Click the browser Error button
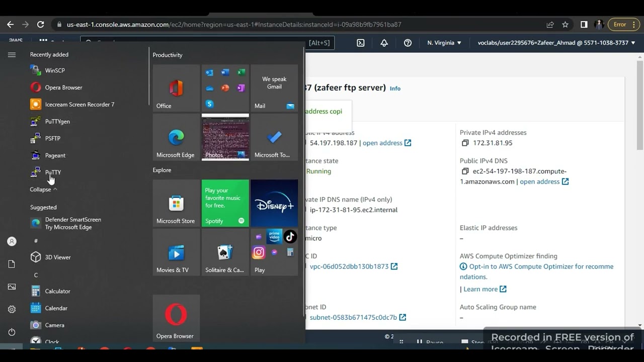The image size is (644, 362). pos(623,24)
